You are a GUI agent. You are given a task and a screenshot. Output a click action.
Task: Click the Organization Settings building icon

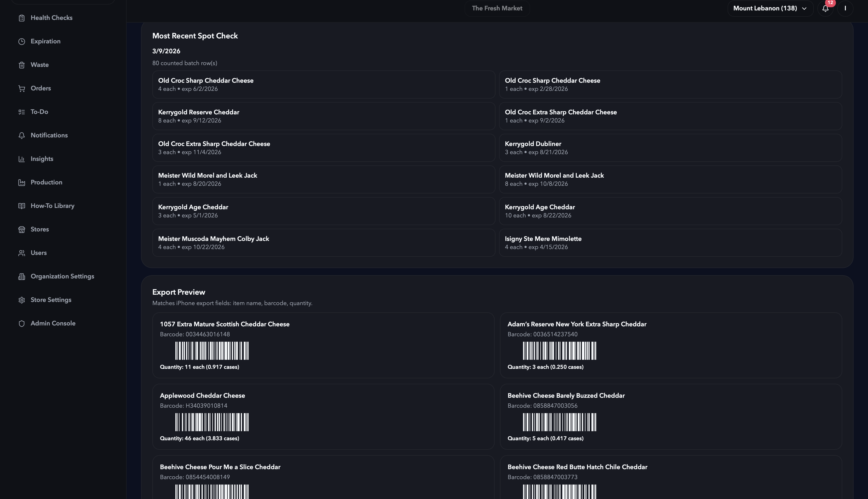(22, 277)
